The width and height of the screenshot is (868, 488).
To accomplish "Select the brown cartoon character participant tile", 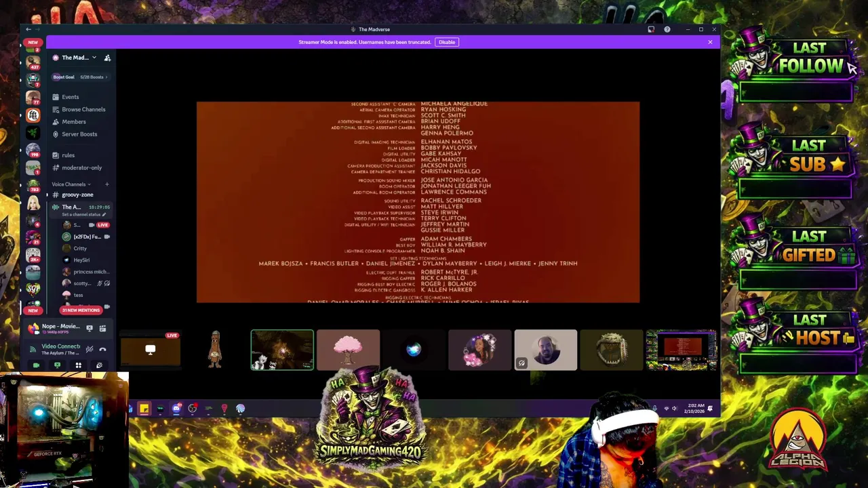I will click(216, 350).
